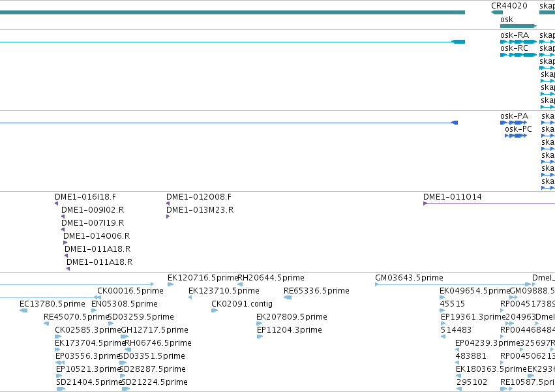Pick the osk-PA protein feature
Image resolution: width=555 pixels, height=392 pixels.
click(x=514, y=123)
